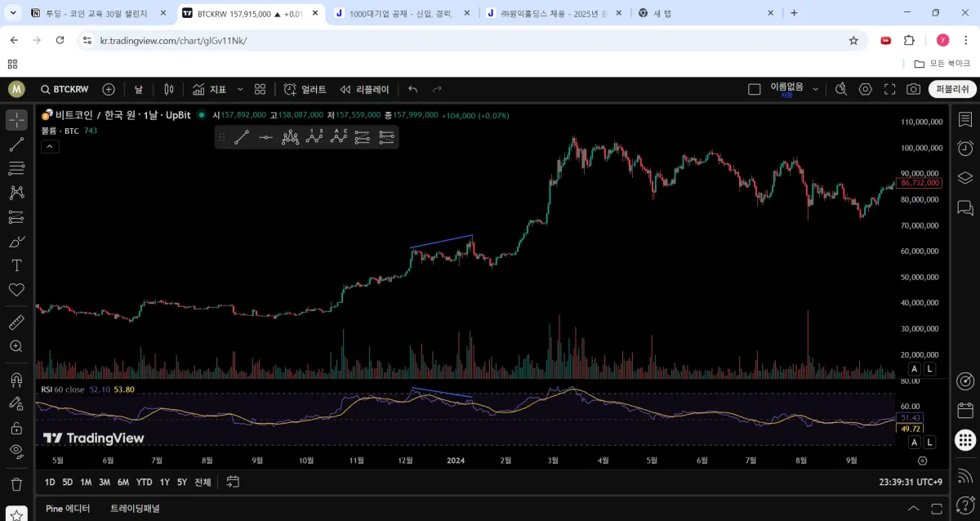
Task: Set the time range to 3M
Action: tap(105, 482)
